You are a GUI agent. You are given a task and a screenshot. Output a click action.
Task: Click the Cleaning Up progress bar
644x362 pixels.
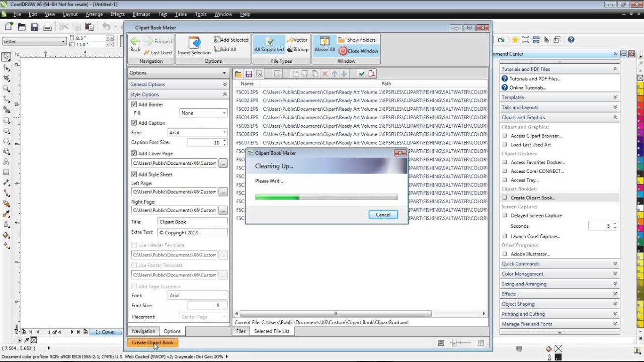[327, 198]
